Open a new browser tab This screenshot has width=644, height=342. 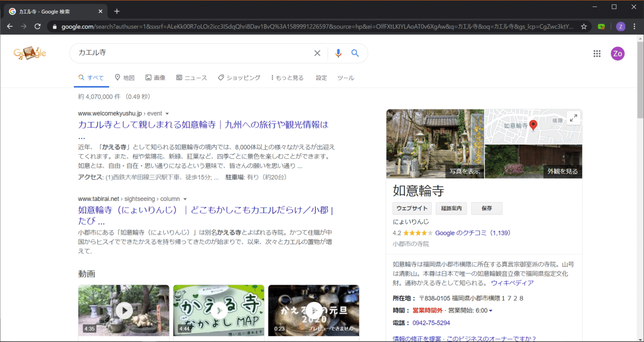click(x=117, y=11)
